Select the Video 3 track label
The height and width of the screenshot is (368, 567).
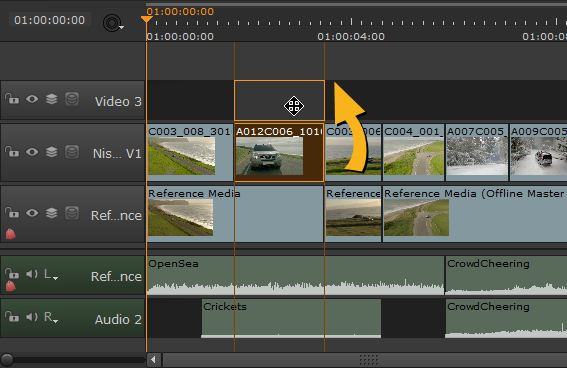click(118, 101)
